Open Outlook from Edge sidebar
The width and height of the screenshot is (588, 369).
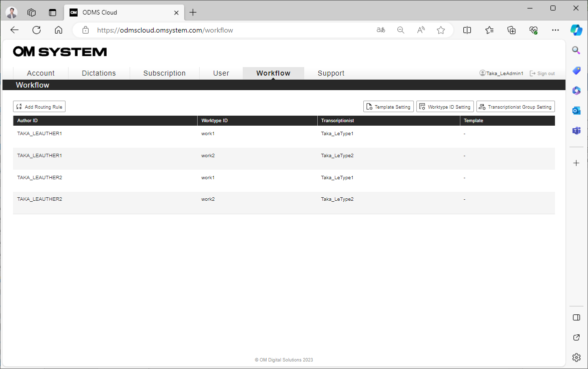tap(576, 110)
